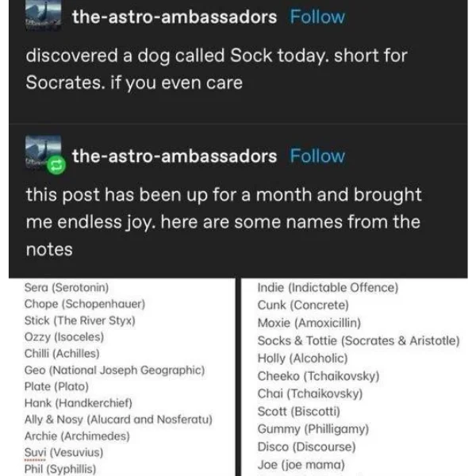This screenshot has height=476, width=476.
Task: Follow the-astro-ambassadors on the first post
Action: 317,17
